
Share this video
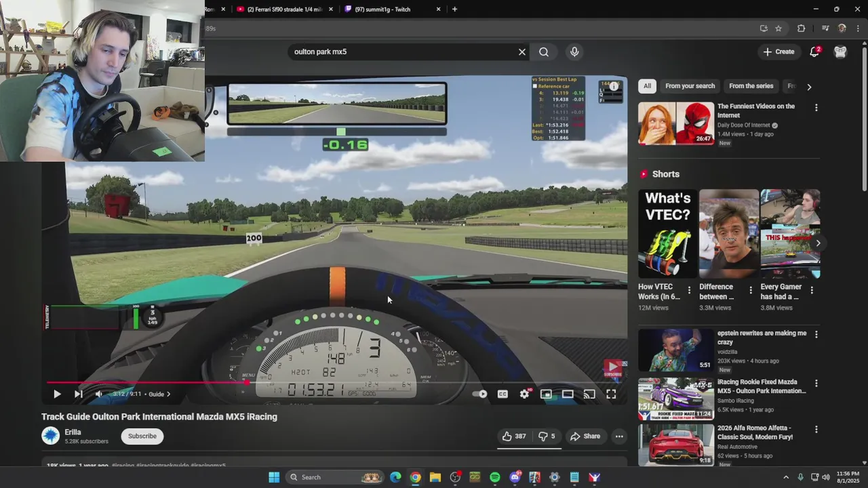point(585,436)
